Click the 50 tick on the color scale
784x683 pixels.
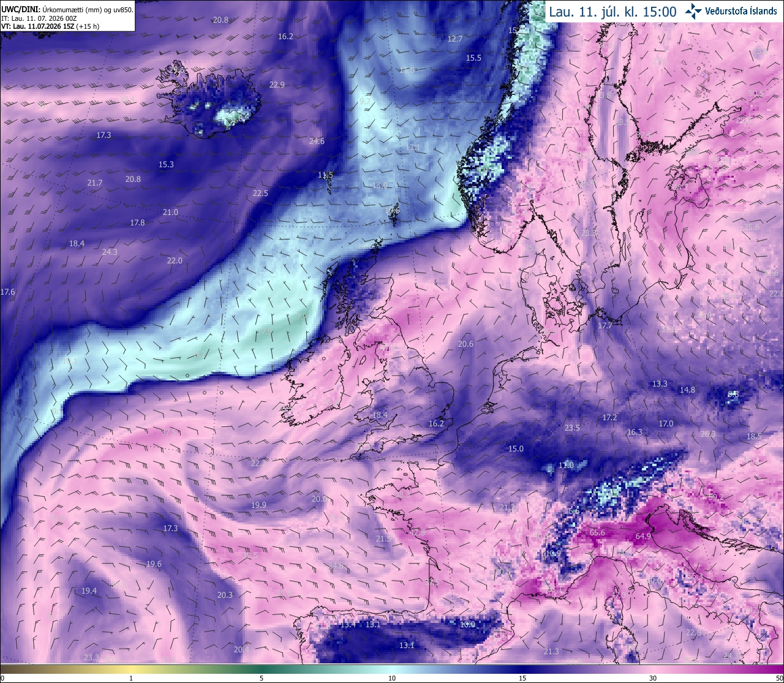[778, 678]
